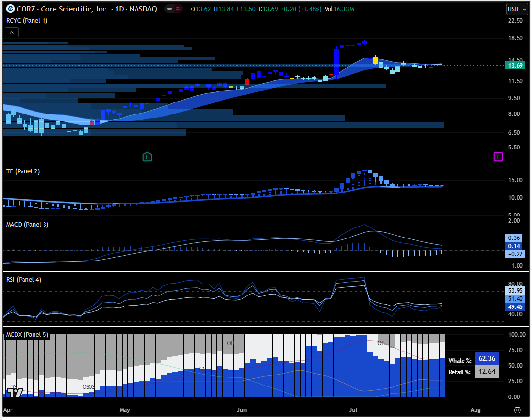Click the Whale % value 62.36
This screenshot has width=531, height=420.
486,358
